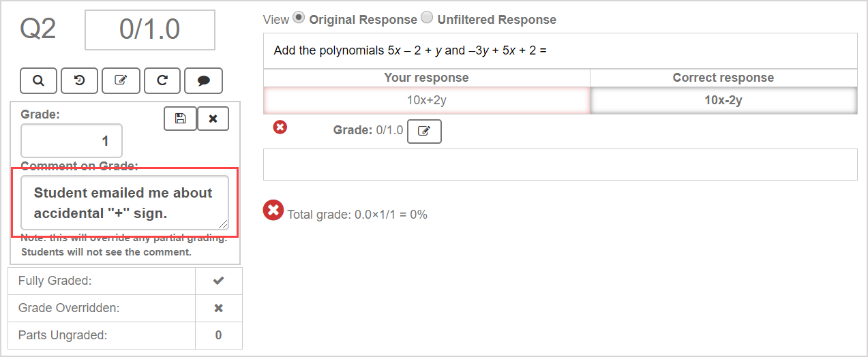This screenshot has height=357, width=868.
Task: Click the small red X beside the part grade
Action: click(x=280, y=127)
